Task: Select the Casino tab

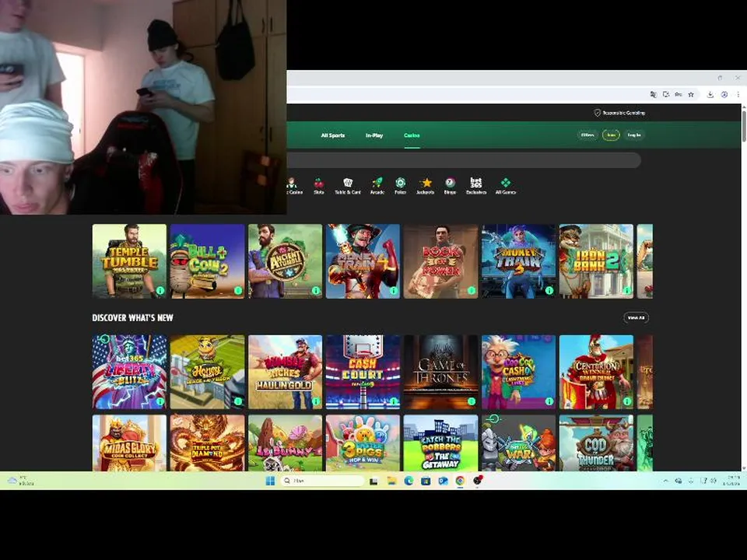Action: pyautogui.click(x=412, y=135)
